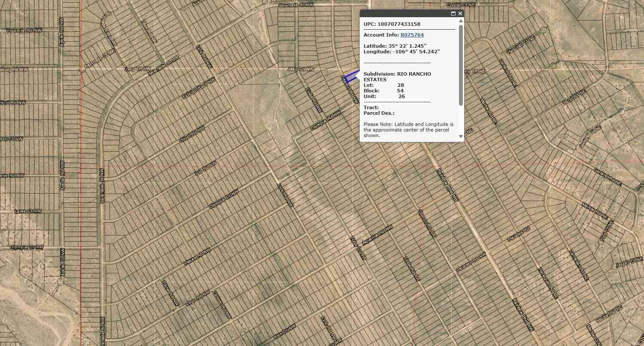Screen dimensions: 644x346
Task: Click the Lot 28 entry
Action: [384, 85]
